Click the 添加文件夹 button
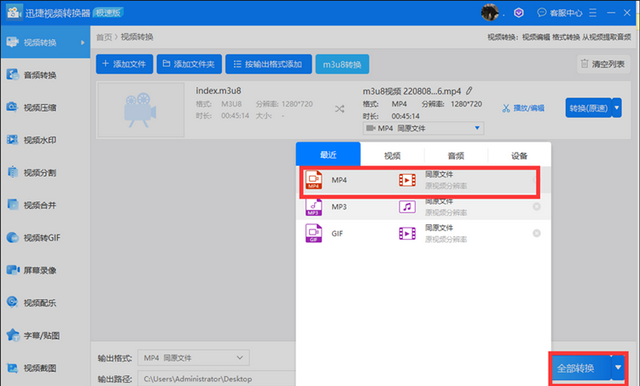Image resolution: width=640 pixels, height=386 pixels. coord(189,64)
